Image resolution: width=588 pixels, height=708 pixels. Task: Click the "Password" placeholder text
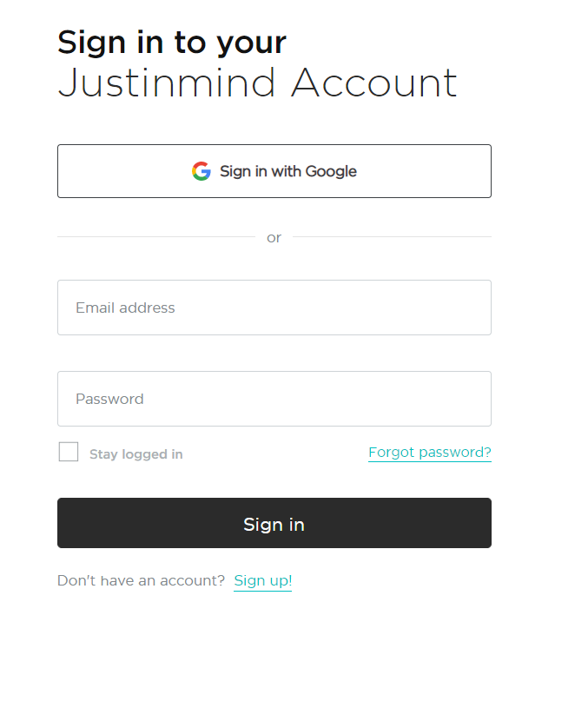click(109, 399)
